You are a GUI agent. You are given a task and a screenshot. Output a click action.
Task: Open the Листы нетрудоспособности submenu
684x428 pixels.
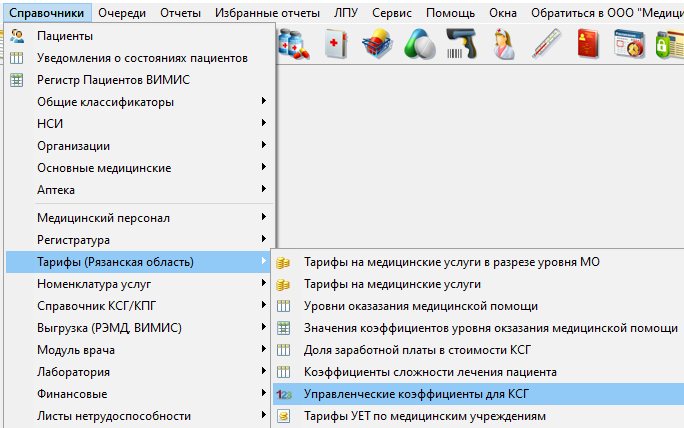tap(140, 416)
